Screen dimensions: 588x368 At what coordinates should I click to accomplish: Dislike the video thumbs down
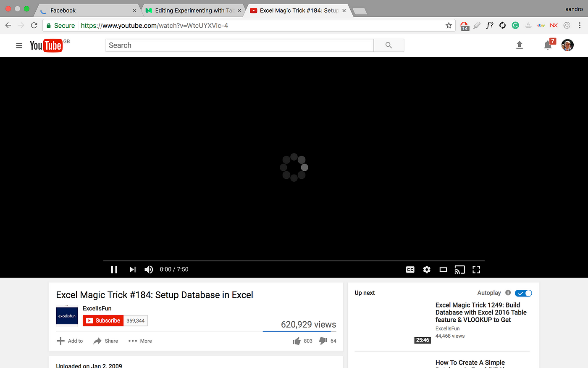coord(328,341)
